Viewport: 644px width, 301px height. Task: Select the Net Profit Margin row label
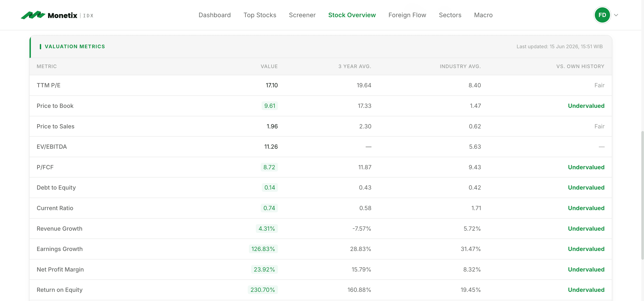pyautogui.click(x=60, y=270)
